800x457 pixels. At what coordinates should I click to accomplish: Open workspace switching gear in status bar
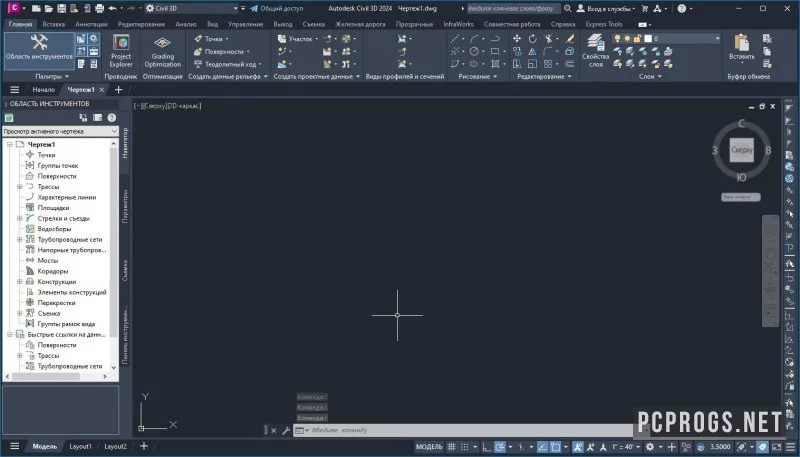(x=649, y=447)
